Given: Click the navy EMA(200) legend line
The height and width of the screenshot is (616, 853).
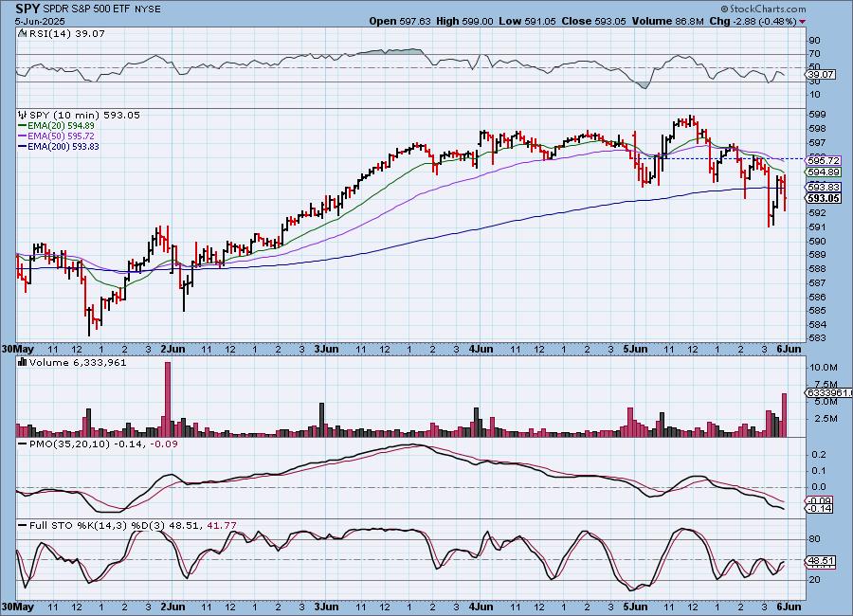Looking at the screenshot, I should click(x=23, y=146).
